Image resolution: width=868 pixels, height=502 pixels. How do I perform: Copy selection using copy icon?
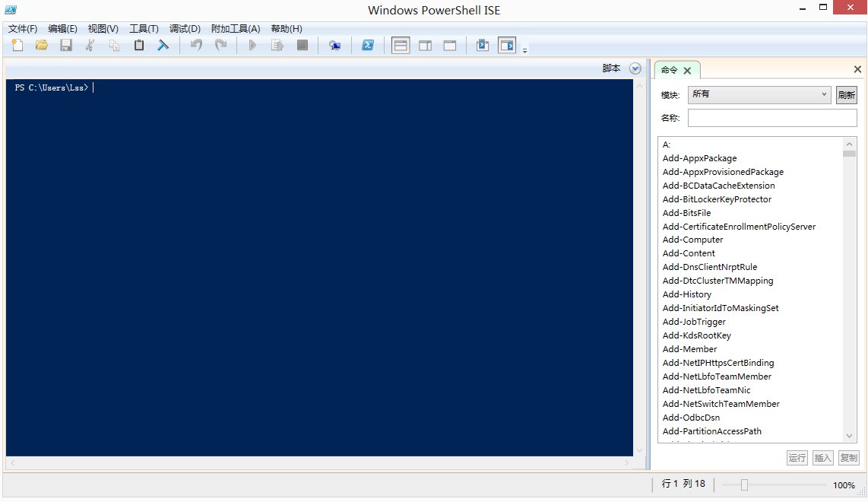tap(115, 46)
